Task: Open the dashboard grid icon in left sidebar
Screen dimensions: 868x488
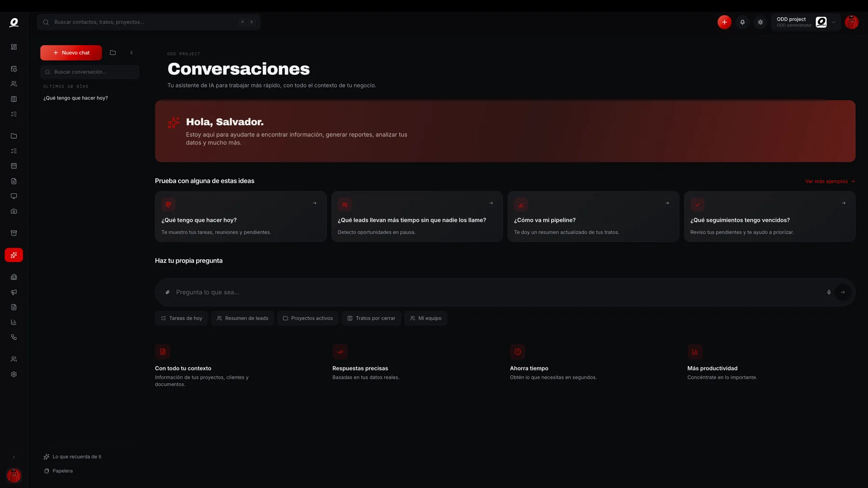Action: coord(14,47)
